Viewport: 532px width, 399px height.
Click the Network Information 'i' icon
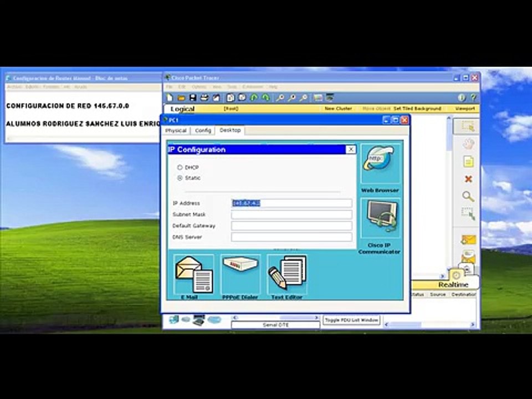(x=462, y=98)
